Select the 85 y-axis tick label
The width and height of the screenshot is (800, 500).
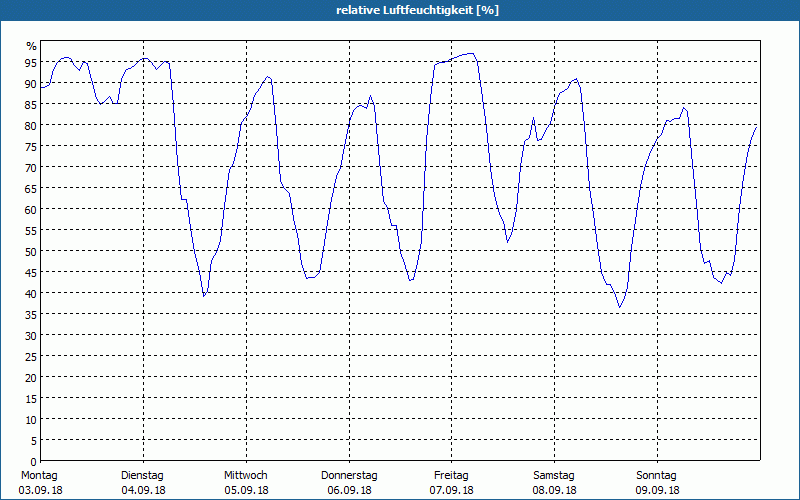[x=31, y=104]
